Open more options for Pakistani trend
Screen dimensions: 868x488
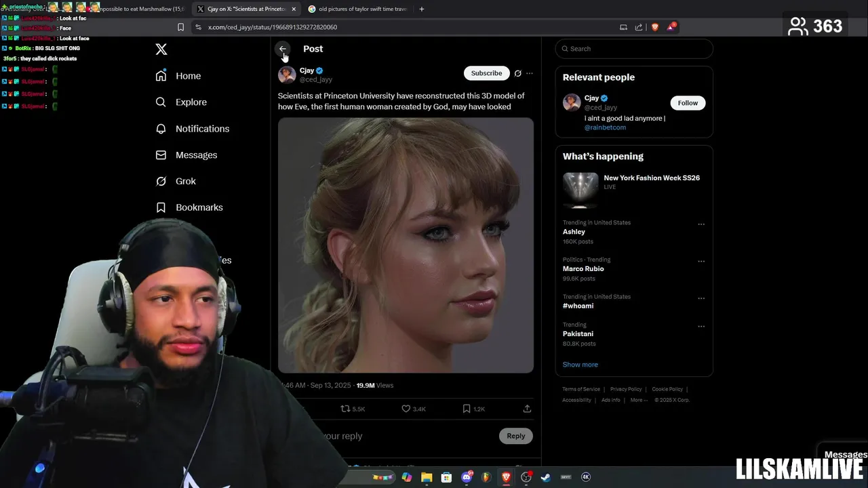[x=701, y=327]
